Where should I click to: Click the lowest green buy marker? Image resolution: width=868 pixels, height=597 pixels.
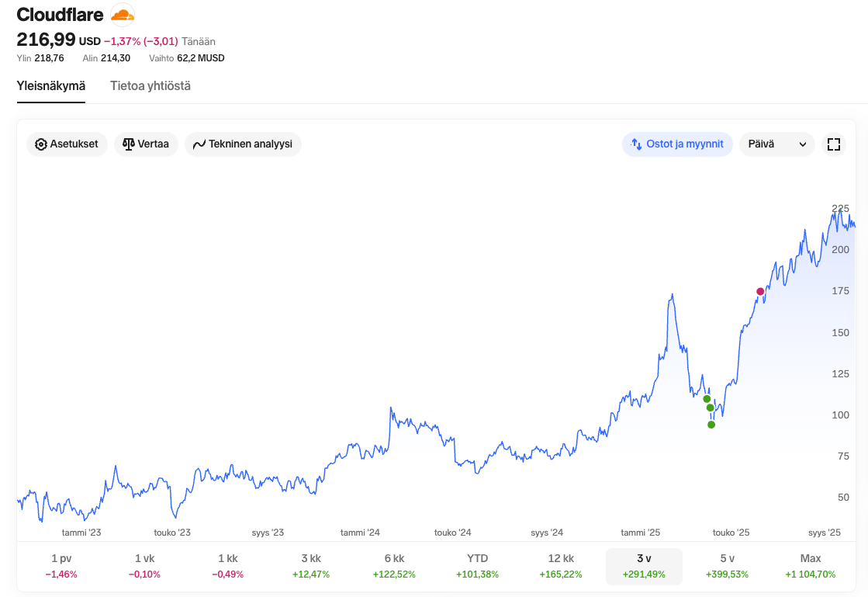[x=711, y=425]
